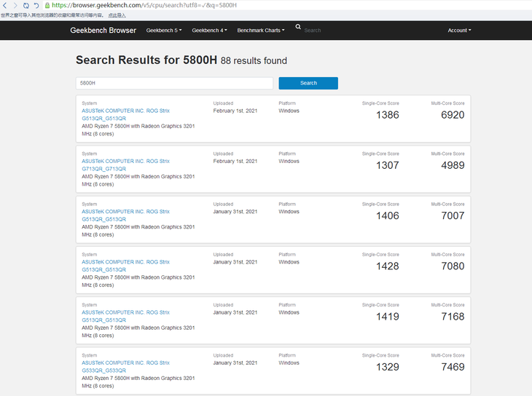This screenshot has height=396, width=532.
Task: Open the G513QR result scoring 7168
Action: click(125, 316)
